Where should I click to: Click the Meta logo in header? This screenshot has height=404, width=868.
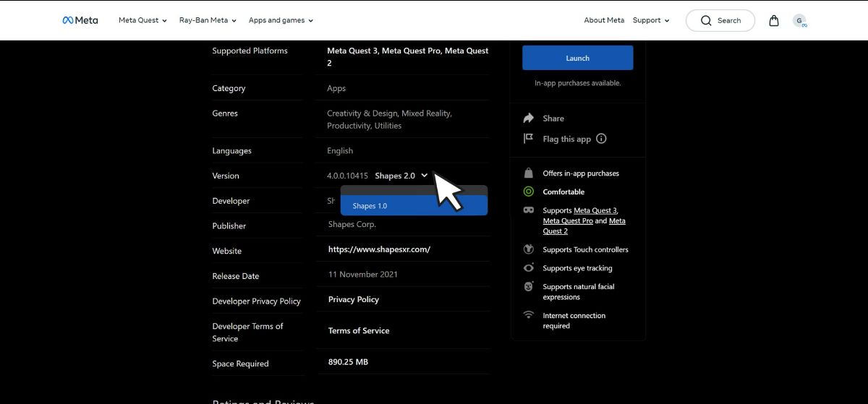[x=80, y=20]
